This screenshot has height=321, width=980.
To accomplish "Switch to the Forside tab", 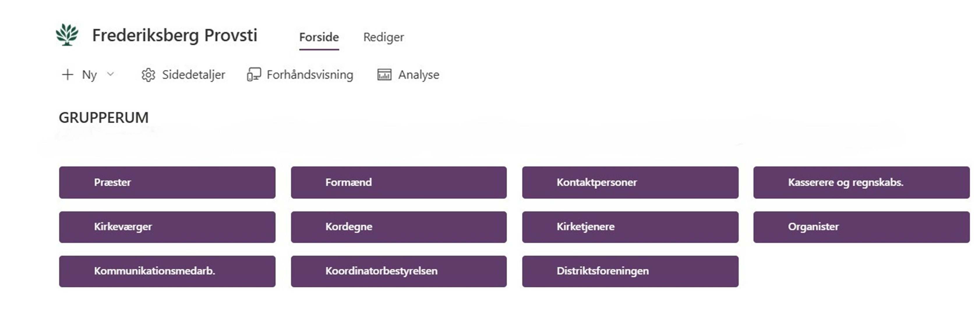I will point(319,37).
